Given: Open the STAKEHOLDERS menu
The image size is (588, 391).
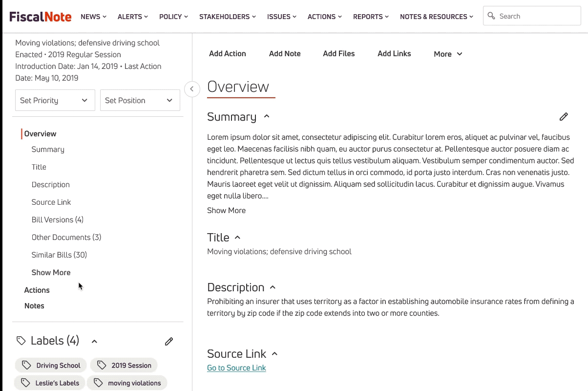Looking at the screenshot, I should (228, 17).
